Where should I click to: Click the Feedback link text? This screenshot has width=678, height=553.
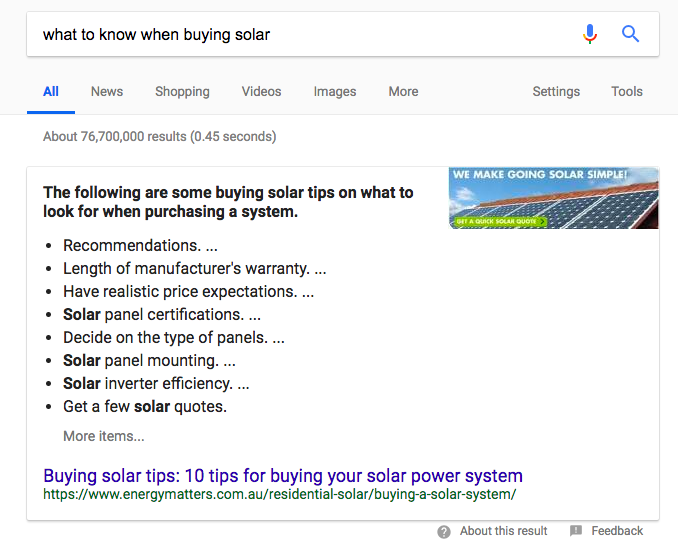coord(617,531)
